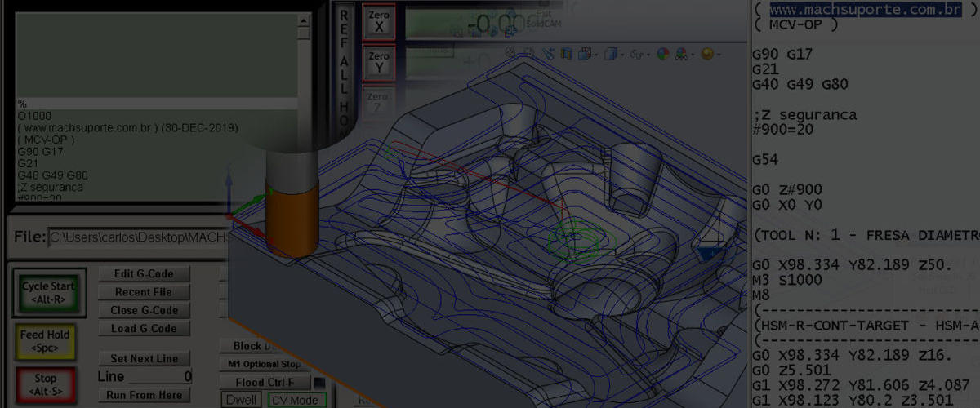
Task: Click the red Stop button
Action: pos(45,384)
